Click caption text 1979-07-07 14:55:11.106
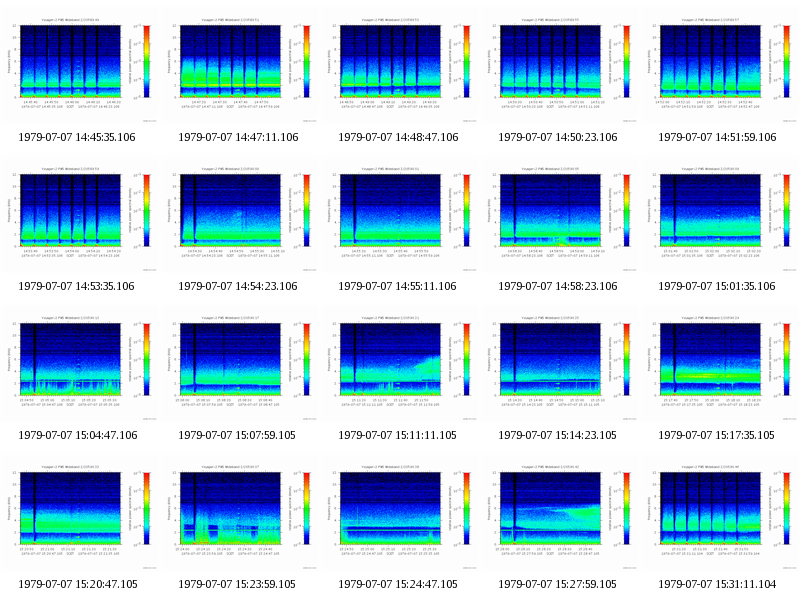 click(x=397, y=286)
